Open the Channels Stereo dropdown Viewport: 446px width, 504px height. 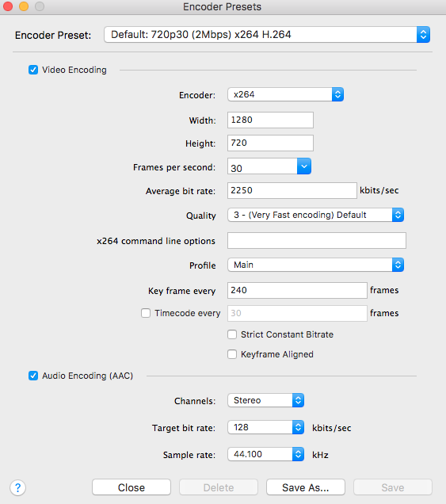pyautogui.click(x=265, y=400)
